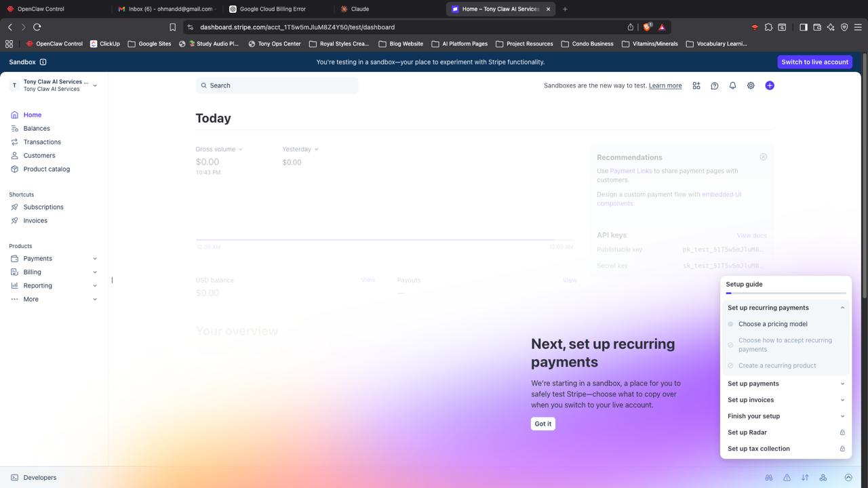Click the Got it button
868x488 pixels.
tap(542, 424)
